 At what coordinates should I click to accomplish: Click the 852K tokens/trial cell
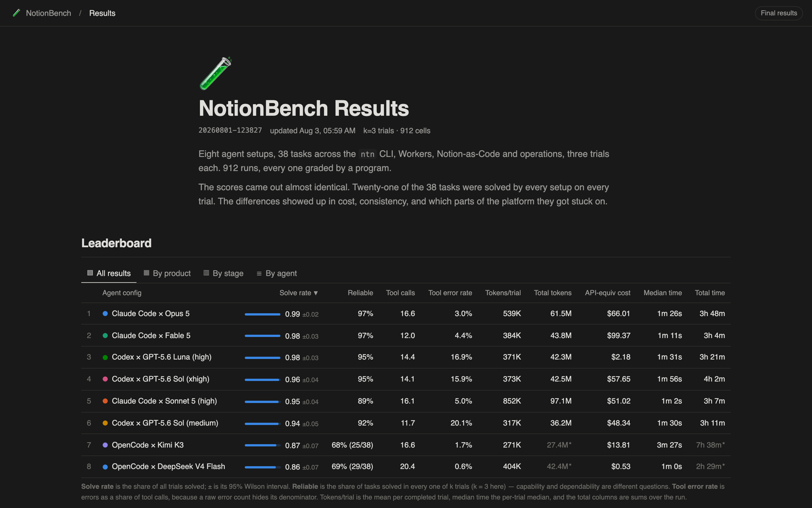pyautogui.click(x=512, y=401)
